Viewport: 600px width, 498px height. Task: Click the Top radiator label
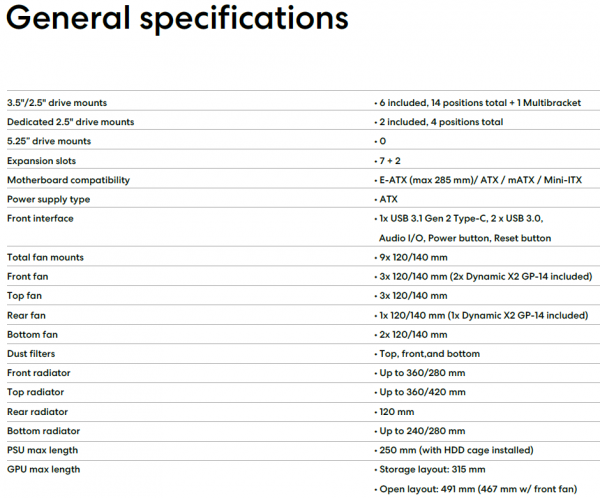click(36, 392)
